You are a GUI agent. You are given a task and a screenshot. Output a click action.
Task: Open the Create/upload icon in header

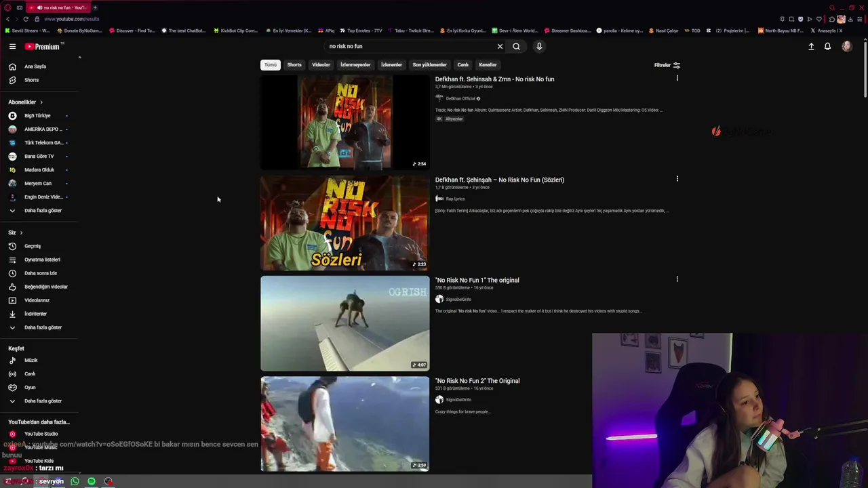click(811, 46)
